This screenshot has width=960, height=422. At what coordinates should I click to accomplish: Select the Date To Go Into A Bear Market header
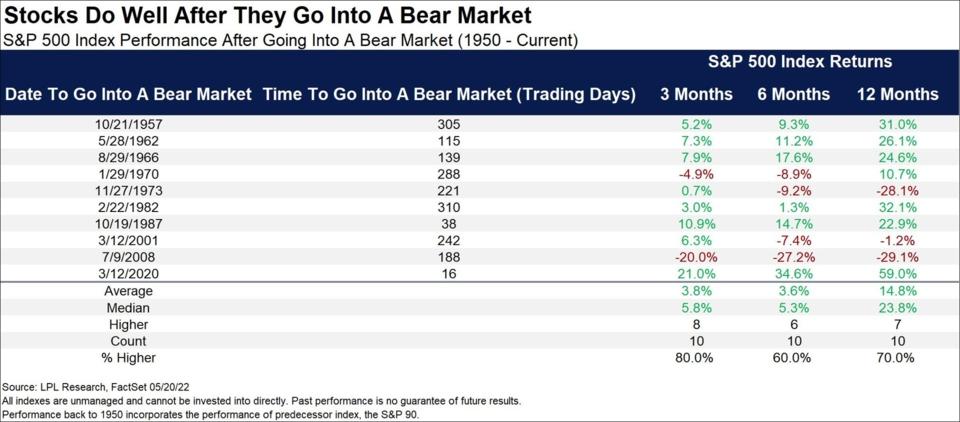(129, 94)
